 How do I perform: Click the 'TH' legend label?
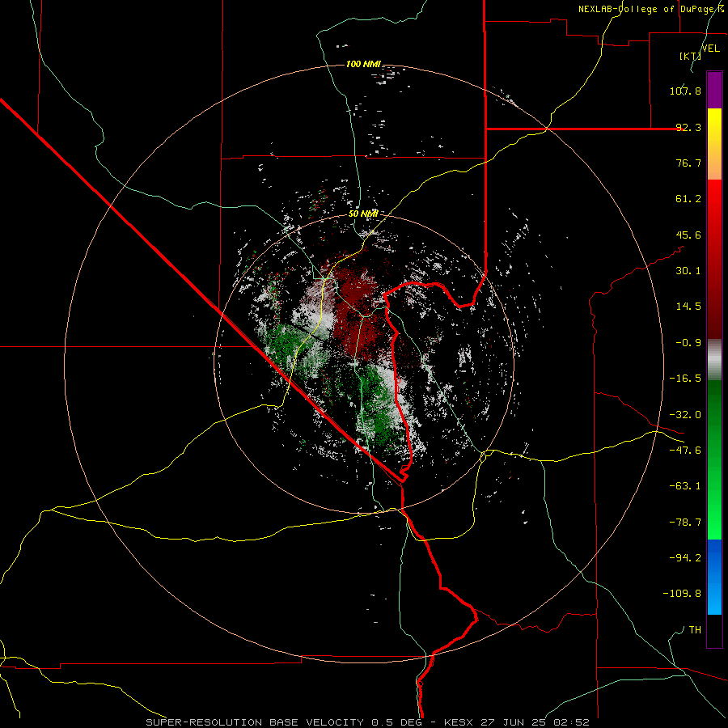(x=695, y=630)
